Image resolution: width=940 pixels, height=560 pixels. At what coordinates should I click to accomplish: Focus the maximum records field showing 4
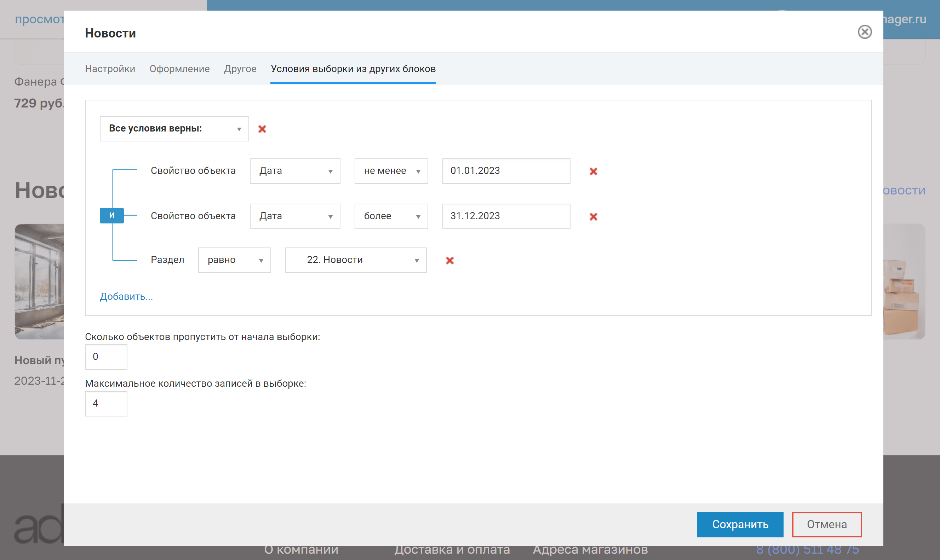(x=106, y=403)
